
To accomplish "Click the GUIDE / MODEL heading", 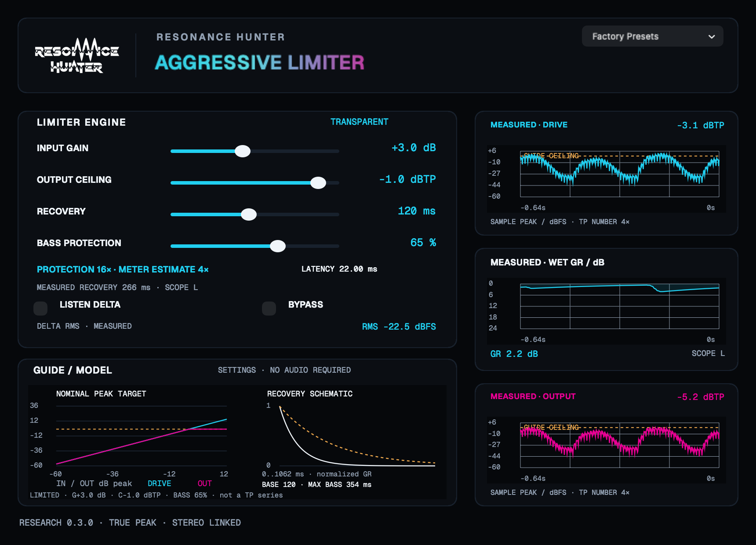I will pyautogui.click(x=73, y=370).
